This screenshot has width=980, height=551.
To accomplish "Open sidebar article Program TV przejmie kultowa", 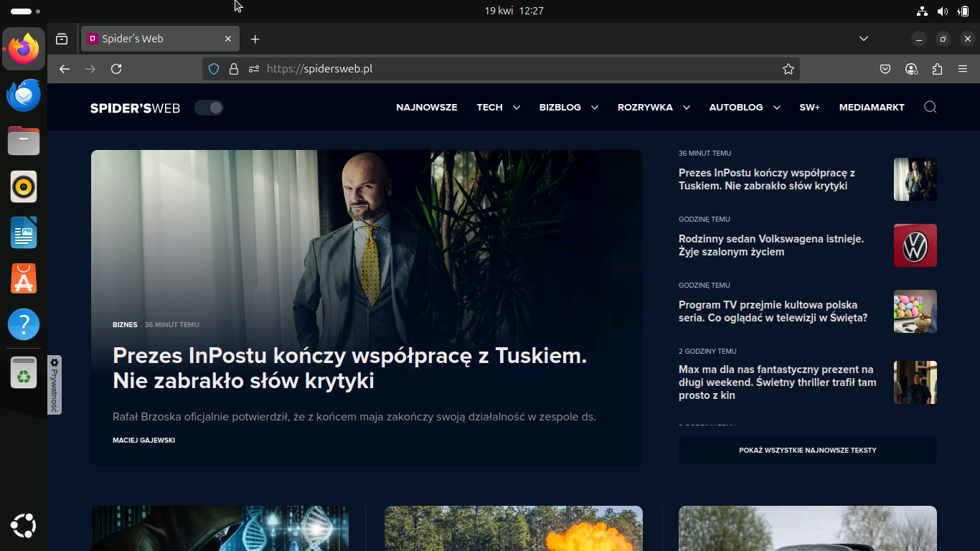I will 773,311.
